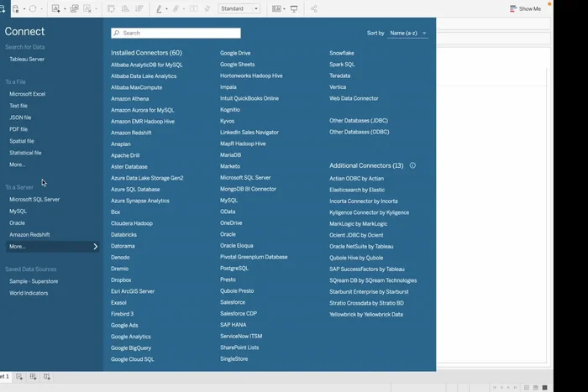Click the Presentation mode icon
The image size is (588, 392).
[294, 8]
